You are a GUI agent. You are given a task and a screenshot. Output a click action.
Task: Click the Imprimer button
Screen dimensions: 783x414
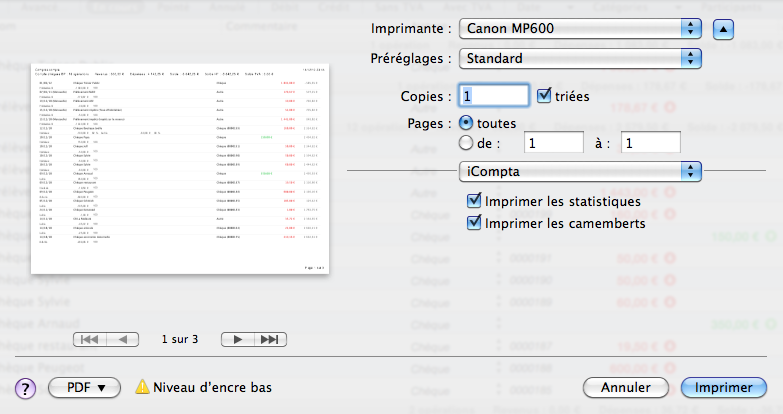click(x=724, y=387)
